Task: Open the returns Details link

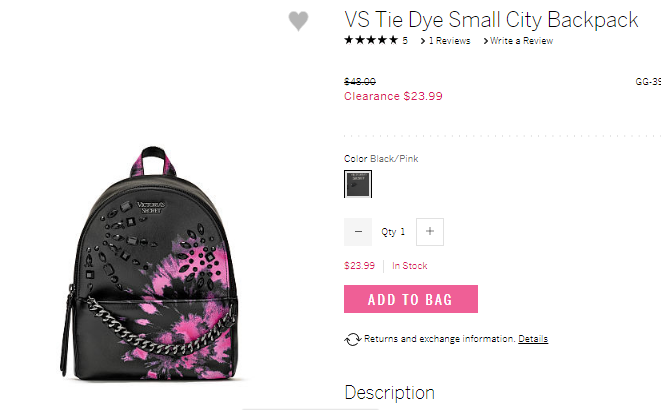Action: [x=533, y=339]
